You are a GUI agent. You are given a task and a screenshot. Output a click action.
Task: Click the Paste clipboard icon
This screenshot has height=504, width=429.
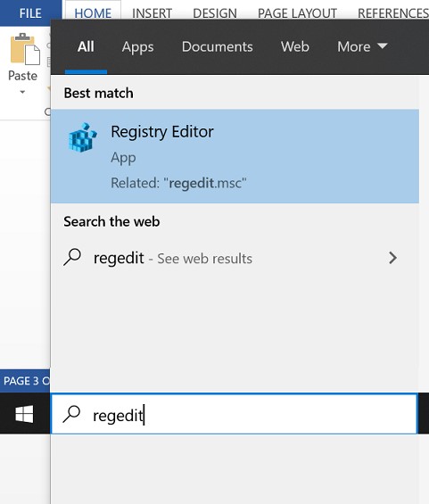25,48
